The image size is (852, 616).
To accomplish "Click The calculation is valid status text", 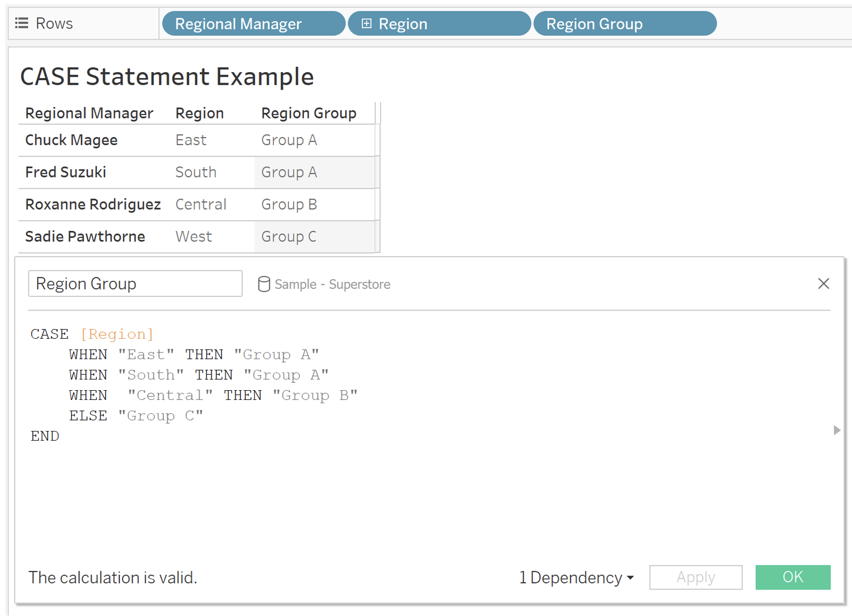I will tap(112, 578).
